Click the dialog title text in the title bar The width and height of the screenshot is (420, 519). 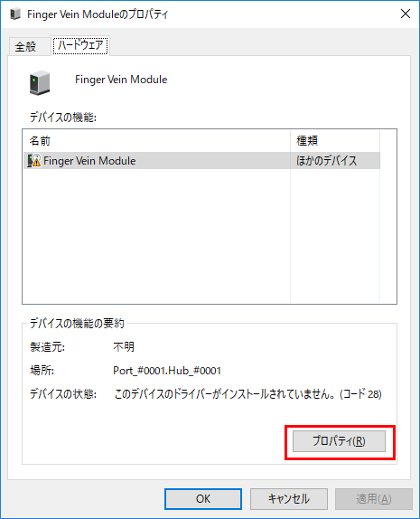(x=98, y=14)
